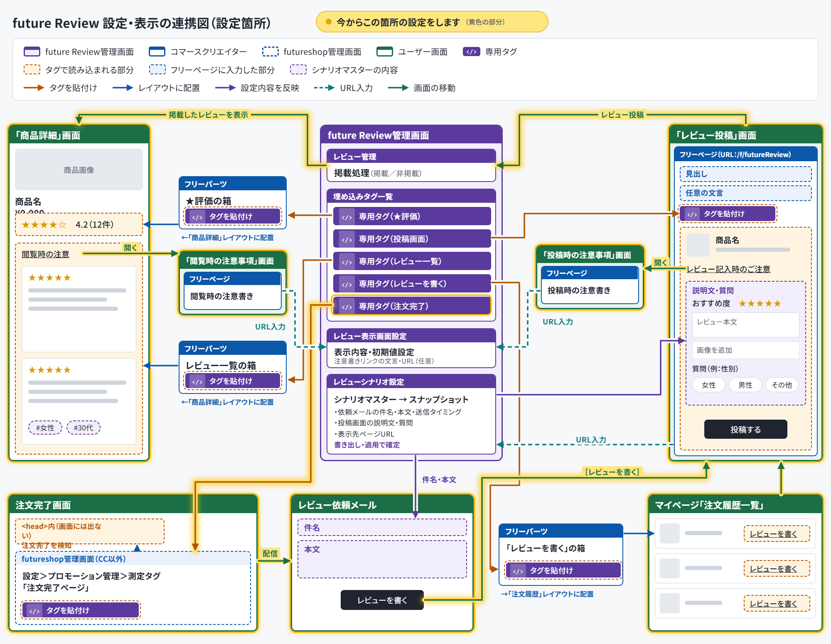
Task: Click code icon in ★評価の箱 タグを貼付け
Action: [x=197, y=216]
